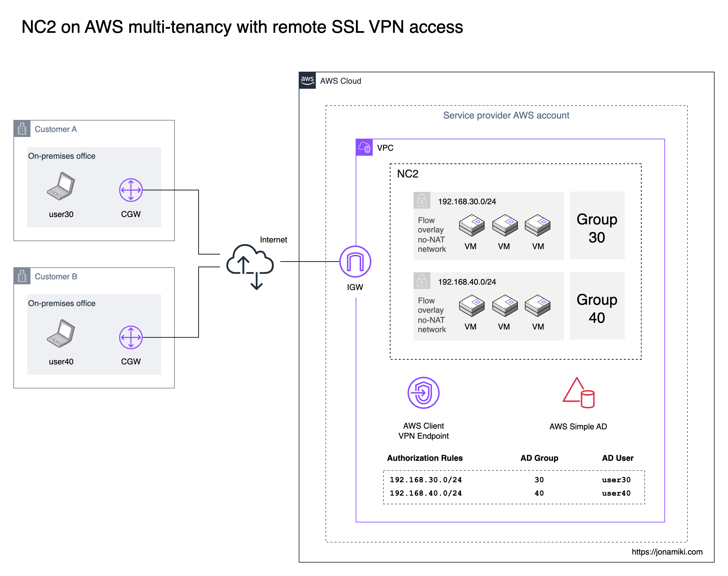Click the 192.168.40.0/24 subnet lock icon
Viewport: 728px width, 576px height.
pyautogui.click(x=422, y=281)
